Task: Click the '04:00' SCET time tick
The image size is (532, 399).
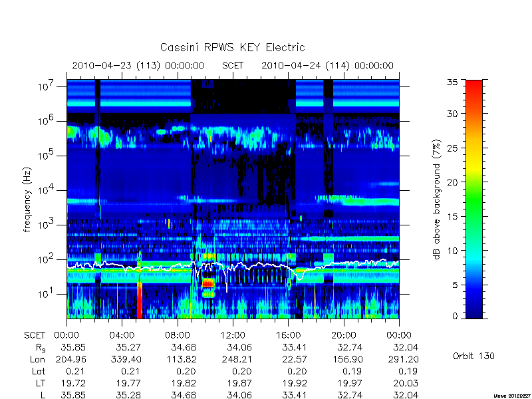Action: click(122, 336)
